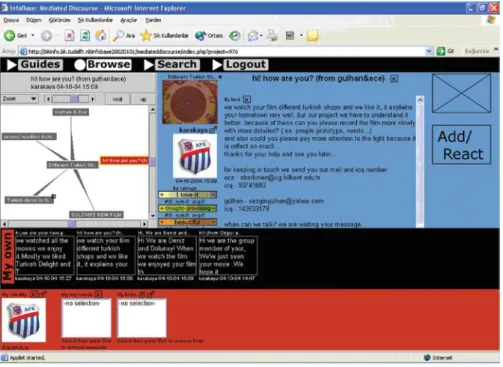Click the zoom slider right arrow
Screen dimensions: 503x367
click(93, 99)
